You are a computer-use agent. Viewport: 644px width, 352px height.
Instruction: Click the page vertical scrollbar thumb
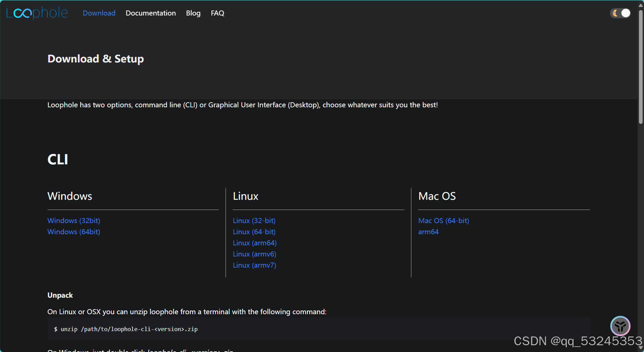pyautogui.click(x=641, y=67)
